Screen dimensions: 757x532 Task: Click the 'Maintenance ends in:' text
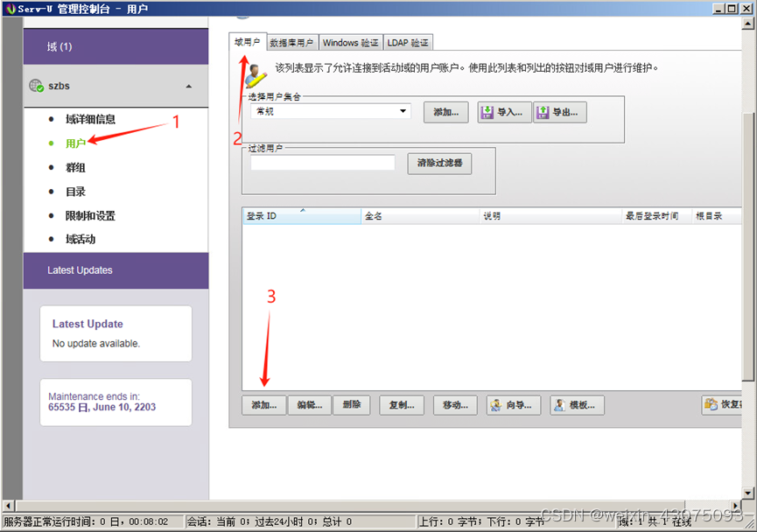click(x=94, y=396)
